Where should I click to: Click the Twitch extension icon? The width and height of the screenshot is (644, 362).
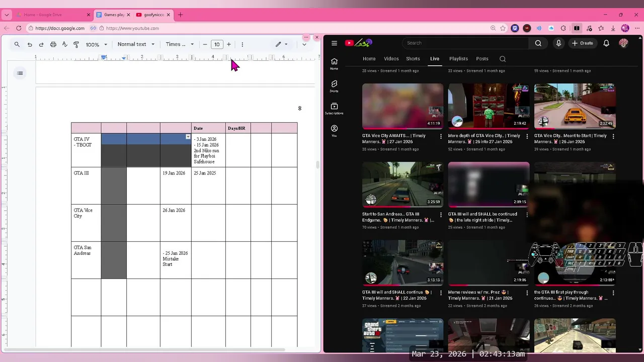[x=515, y=28]
